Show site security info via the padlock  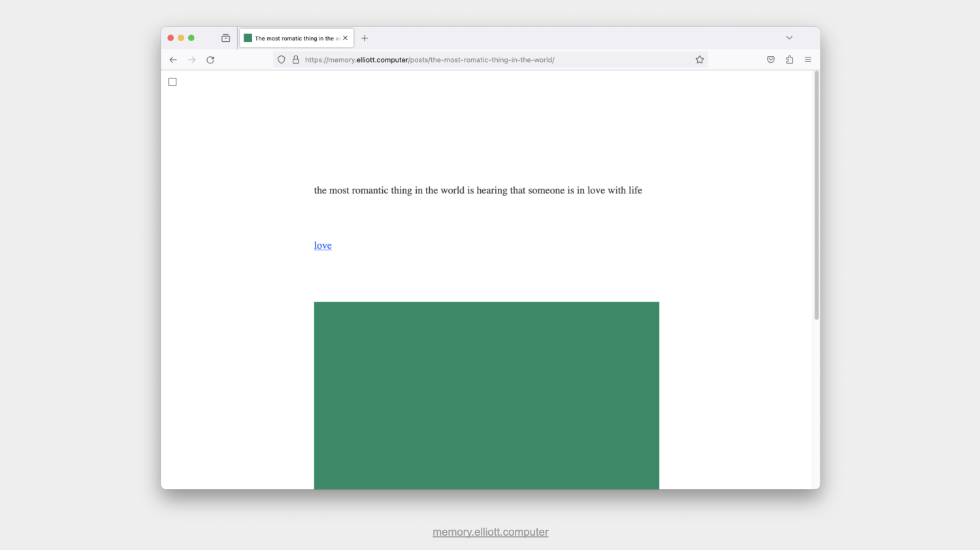(x=295, y=59)
